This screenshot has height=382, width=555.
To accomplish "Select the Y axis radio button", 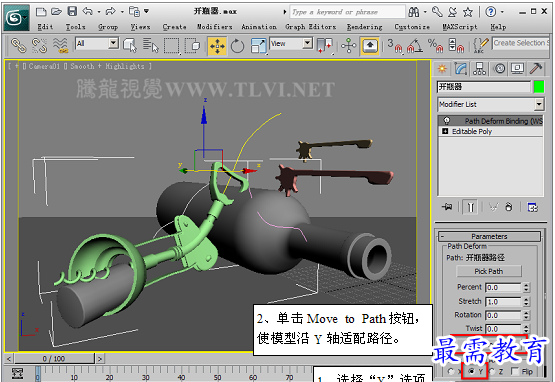I will tap(471, 371).
